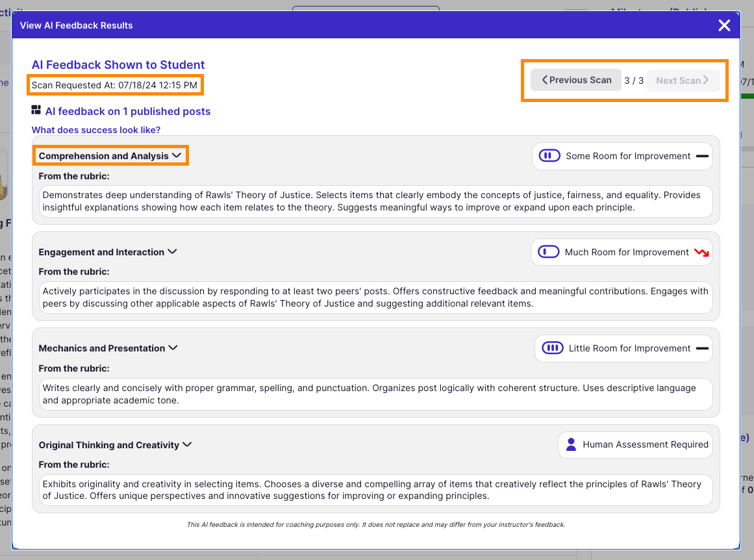Viewport: 754px width, 560px height.
Task: Click the two-bar Some Room for Improvement icon
Action: tap(549, 156)
